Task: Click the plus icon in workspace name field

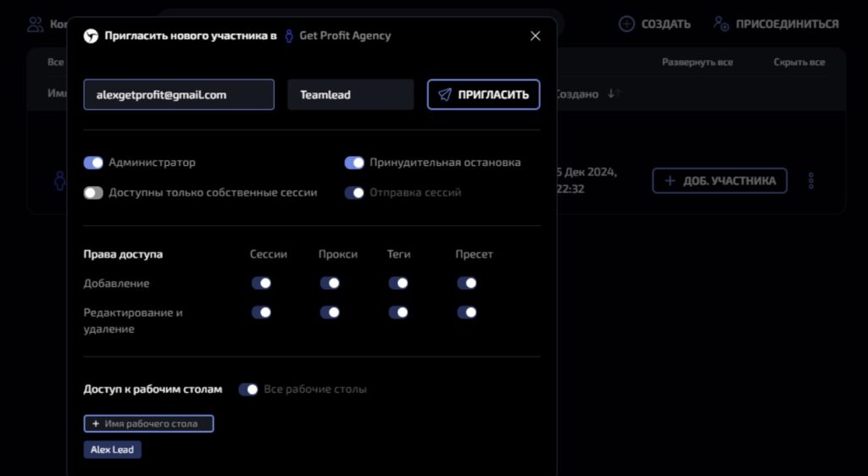Action: coord(96,423)
